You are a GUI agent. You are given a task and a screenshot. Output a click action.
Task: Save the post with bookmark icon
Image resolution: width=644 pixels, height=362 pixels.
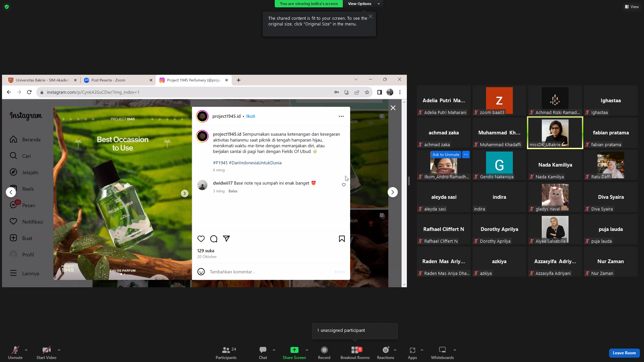coord(342,239)
